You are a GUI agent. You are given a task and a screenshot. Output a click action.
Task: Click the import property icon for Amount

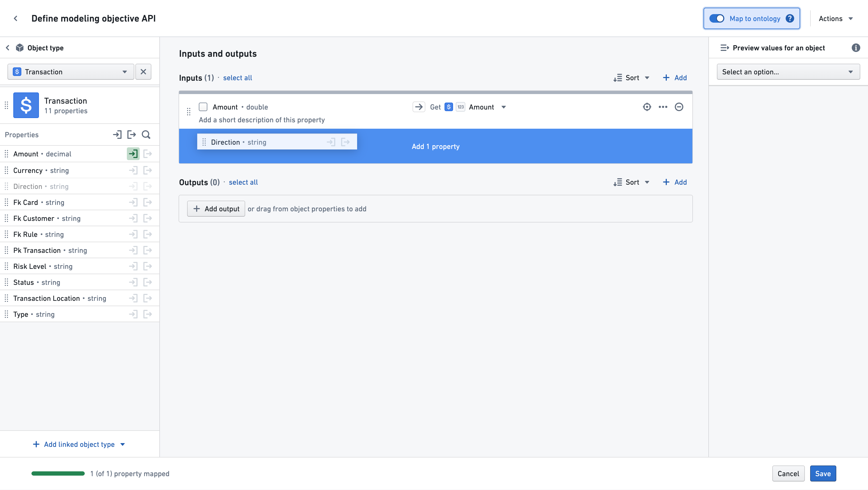(133, 154)
